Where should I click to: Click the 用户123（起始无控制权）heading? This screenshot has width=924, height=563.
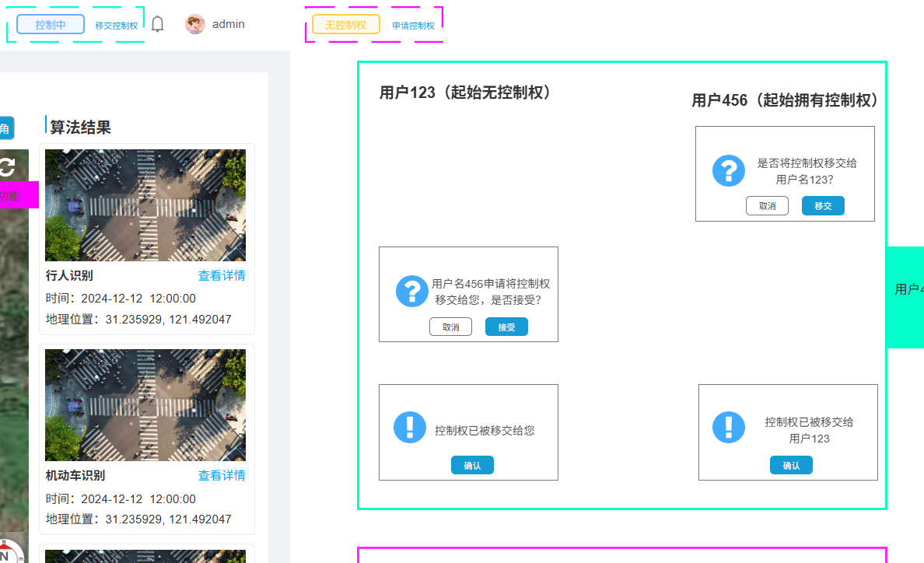tap(466, 93)
